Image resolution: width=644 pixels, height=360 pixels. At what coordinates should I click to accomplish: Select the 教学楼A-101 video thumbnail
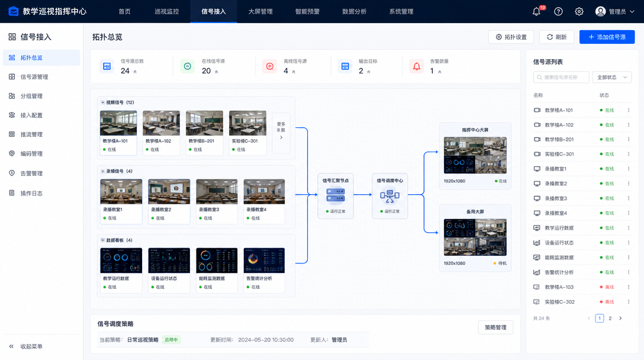[118, 123]
